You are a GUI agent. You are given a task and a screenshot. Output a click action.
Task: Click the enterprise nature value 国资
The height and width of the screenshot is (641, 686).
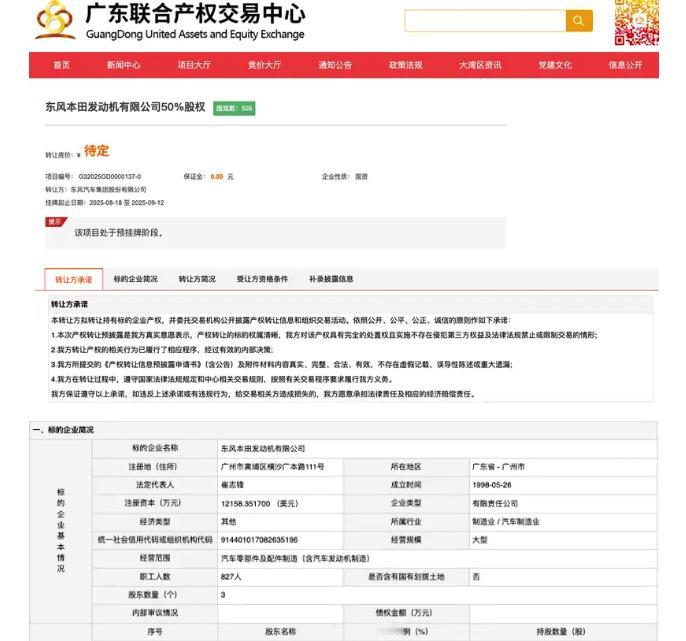tap(361, 177)
